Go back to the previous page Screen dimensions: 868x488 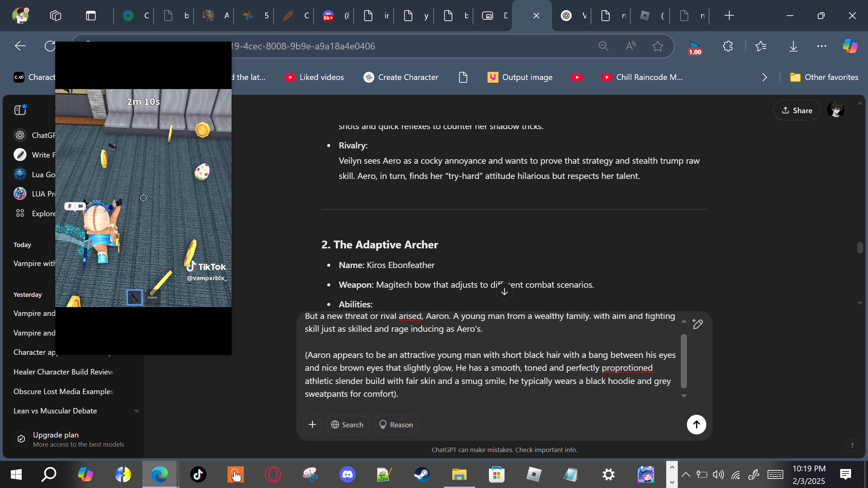pyautogui.click(x=20, y=46)
